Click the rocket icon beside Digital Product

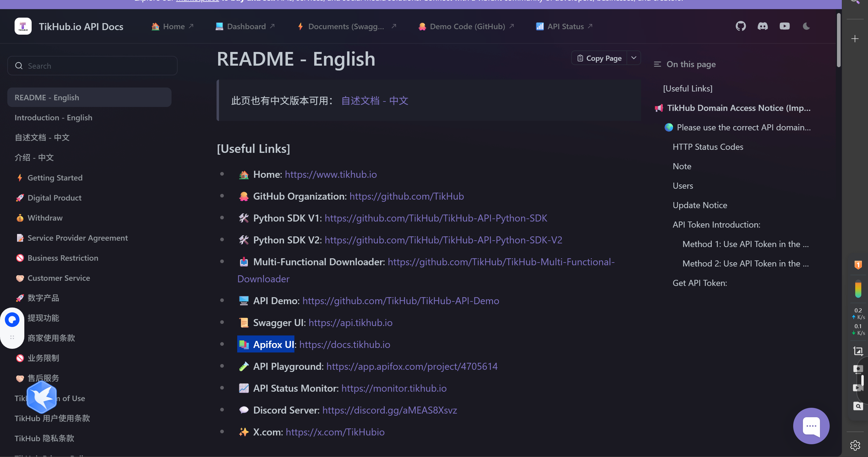click(x=20, y=198)
